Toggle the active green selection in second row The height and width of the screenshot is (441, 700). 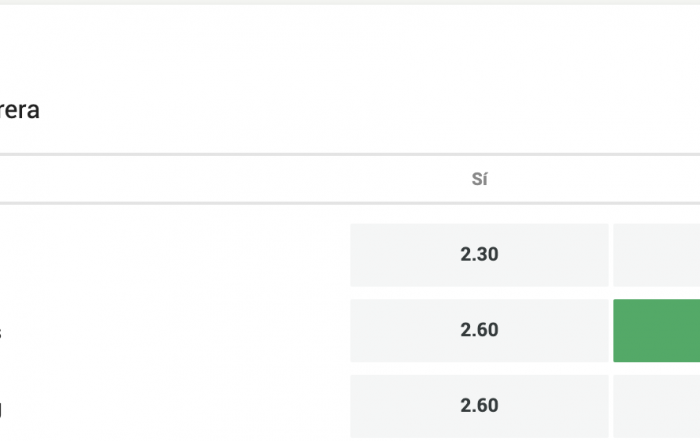656,330
